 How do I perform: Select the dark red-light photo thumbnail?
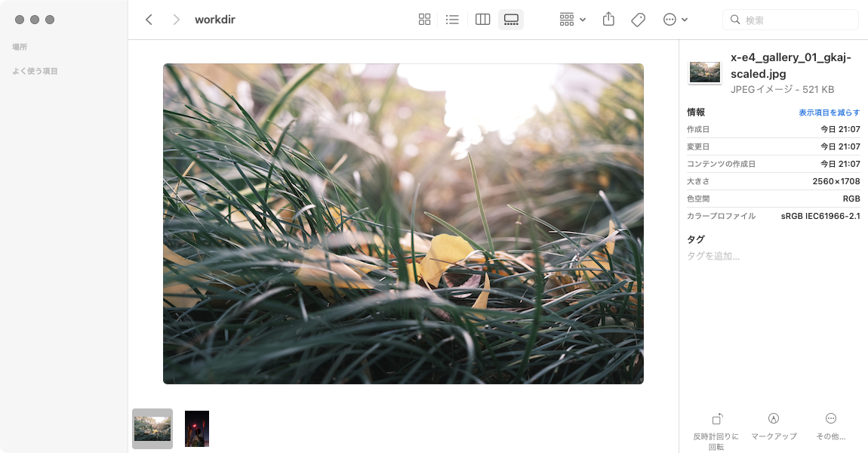click(x=196, y=429)
